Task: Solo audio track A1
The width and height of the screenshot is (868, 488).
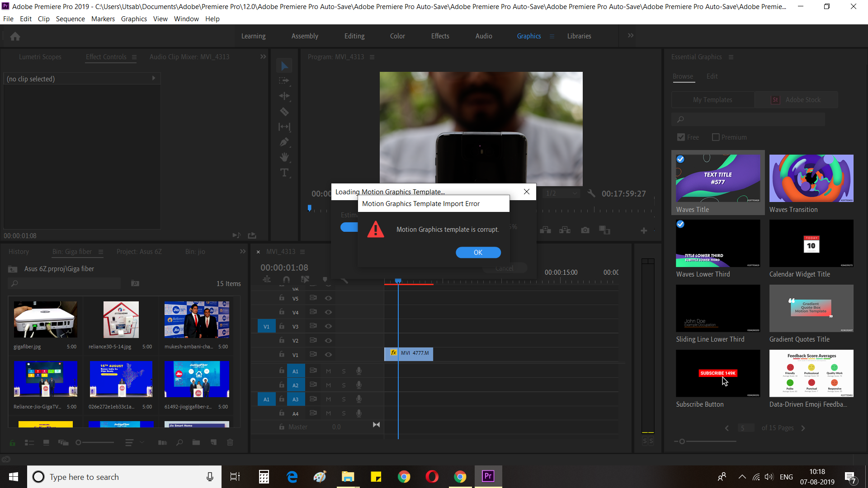Action: click(x=344, y=371)
